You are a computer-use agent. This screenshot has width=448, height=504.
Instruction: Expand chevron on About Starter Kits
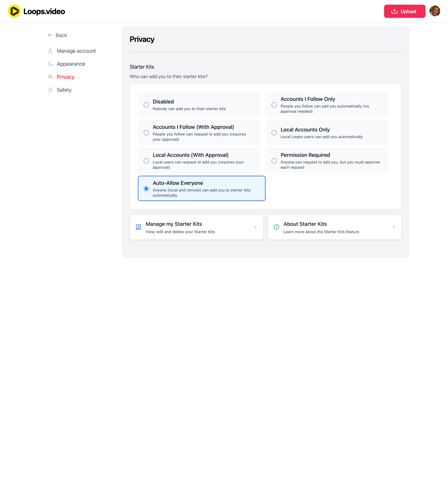[x=394, y=227]
